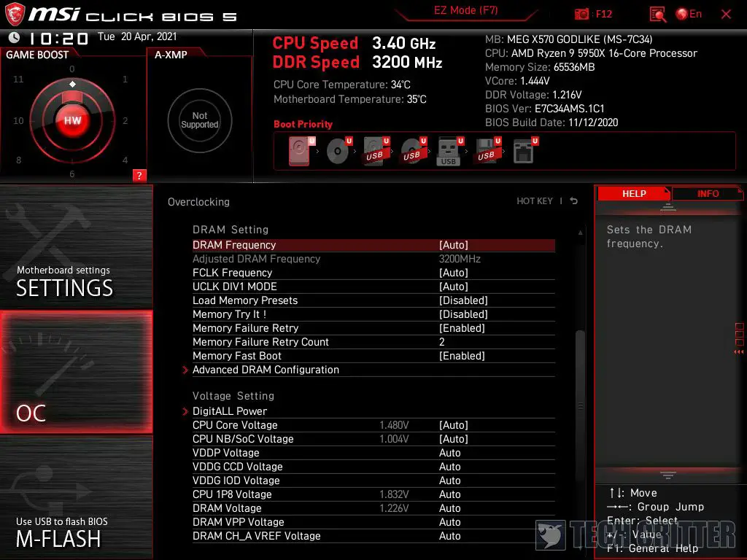Image resolution: width=747 pixels, height=560 pixels.
Task: Change language via the En globe icon
Action: point(689,14)
